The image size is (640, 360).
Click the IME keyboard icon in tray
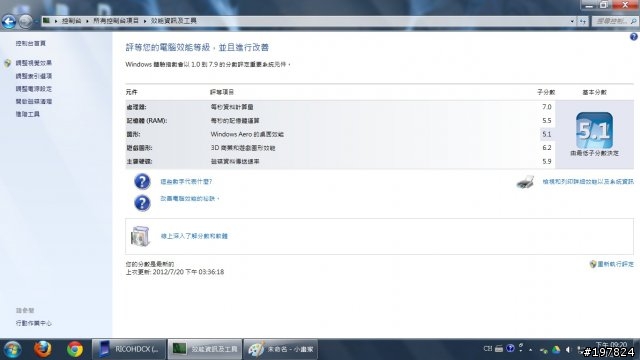pos(499,349)
